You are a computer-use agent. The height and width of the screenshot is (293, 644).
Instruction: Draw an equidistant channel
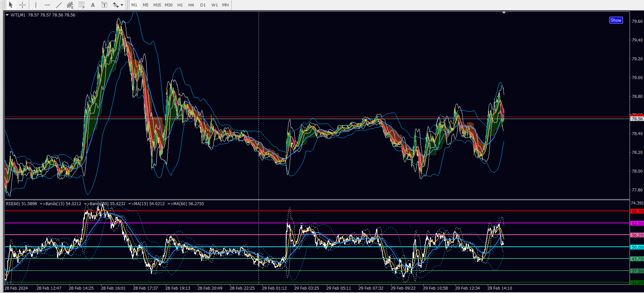click(x=70, y=5)
